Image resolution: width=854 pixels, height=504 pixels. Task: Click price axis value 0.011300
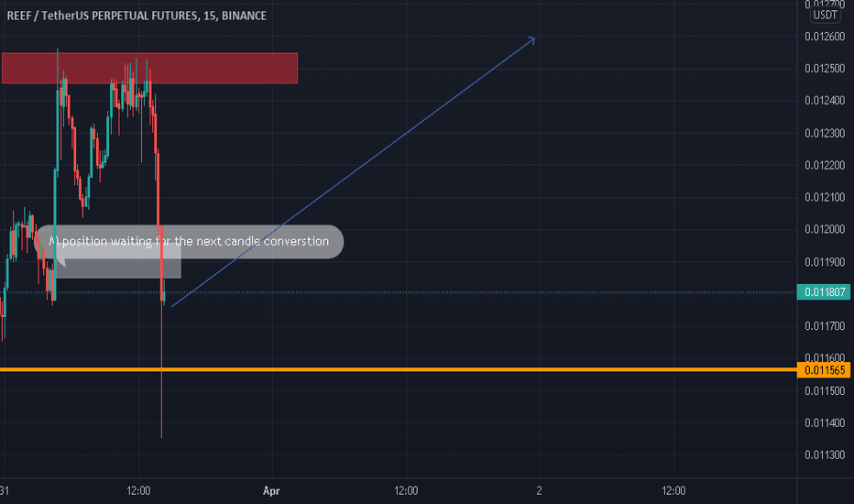pos(825,455)
